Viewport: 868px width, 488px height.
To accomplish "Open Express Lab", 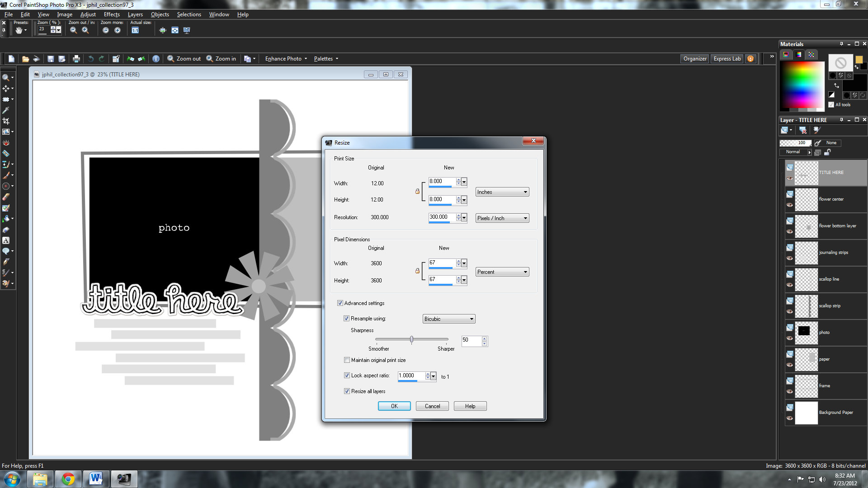I will coord(727,59).
